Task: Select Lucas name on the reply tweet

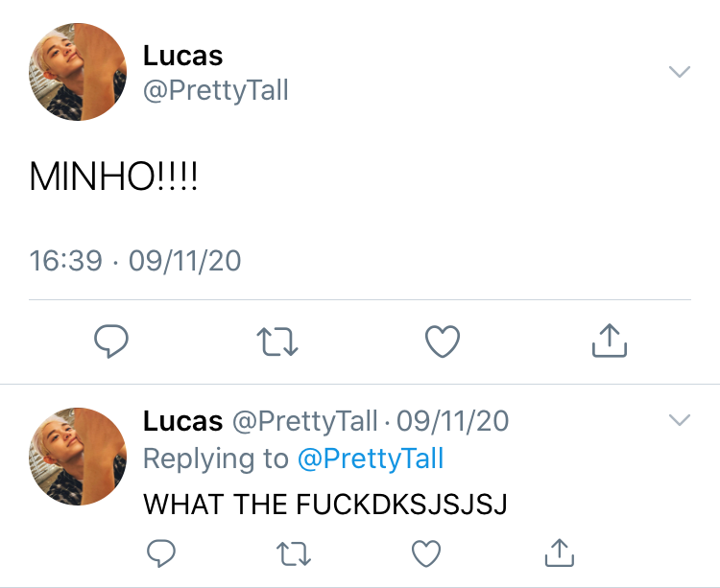Action: click(x=182, y=420)
